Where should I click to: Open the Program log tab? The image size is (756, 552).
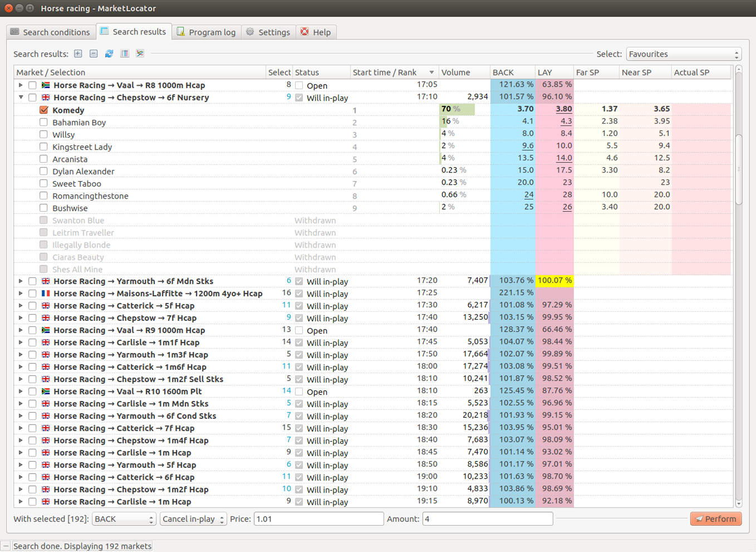[x=207, y=32]
